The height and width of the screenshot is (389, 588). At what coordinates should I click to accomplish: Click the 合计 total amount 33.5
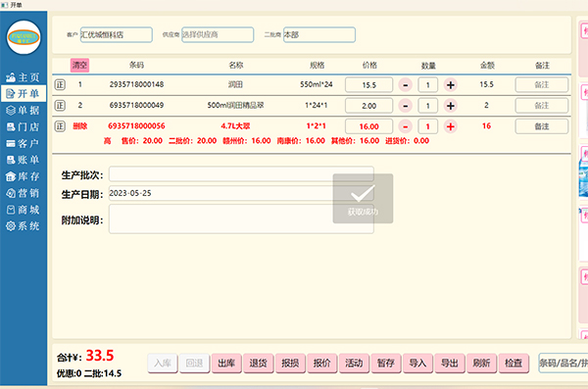[100, 356]
